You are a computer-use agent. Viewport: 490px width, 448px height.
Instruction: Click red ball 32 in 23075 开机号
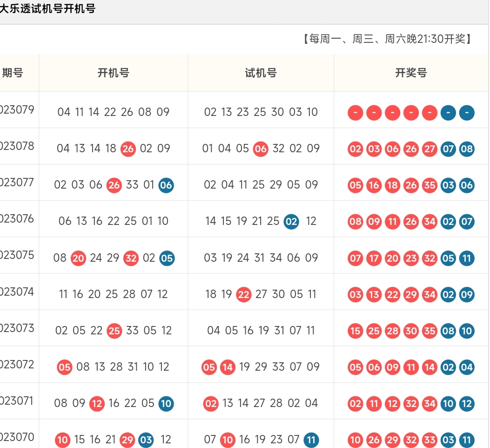click(131, 258)
